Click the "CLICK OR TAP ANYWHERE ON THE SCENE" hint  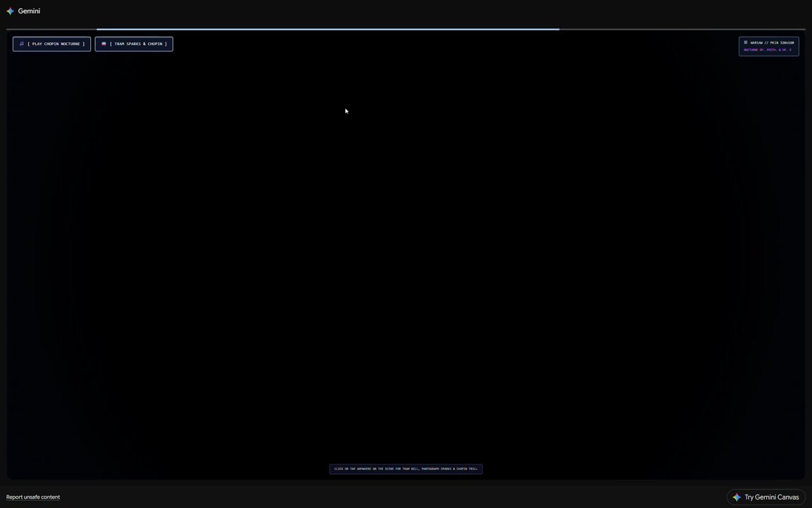pos(406,469)
